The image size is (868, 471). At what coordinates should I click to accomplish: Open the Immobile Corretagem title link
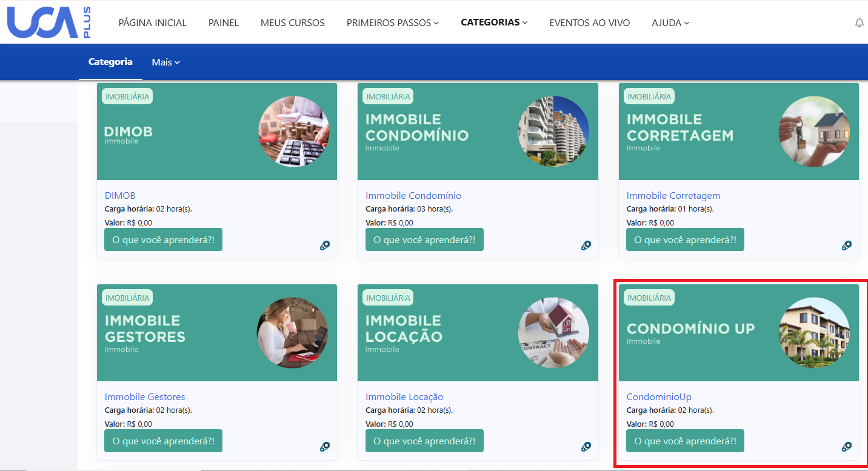[x=673, y=195]
